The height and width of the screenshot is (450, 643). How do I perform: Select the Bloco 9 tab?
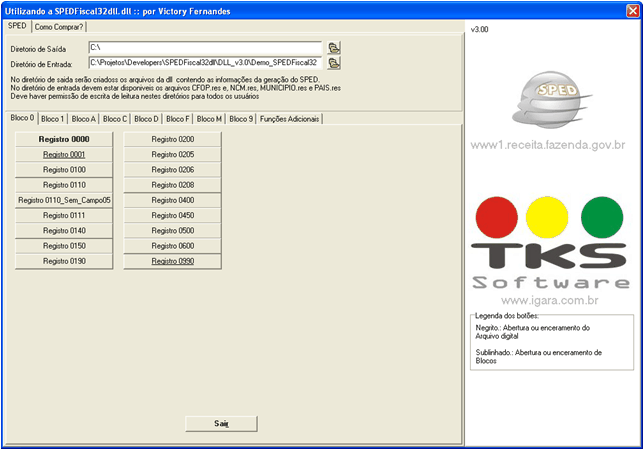click(241, 119)
